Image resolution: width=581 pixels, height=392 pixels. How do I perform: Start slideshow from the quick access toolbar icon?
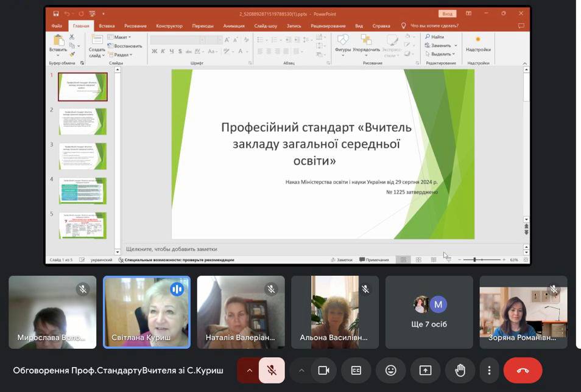coord(92,14)
